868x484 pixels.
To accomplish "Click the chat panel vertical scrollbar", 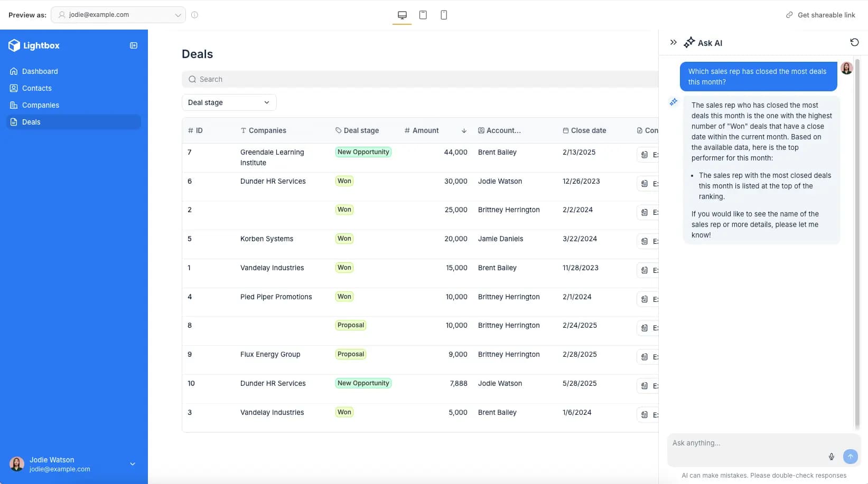I will 857,243.
